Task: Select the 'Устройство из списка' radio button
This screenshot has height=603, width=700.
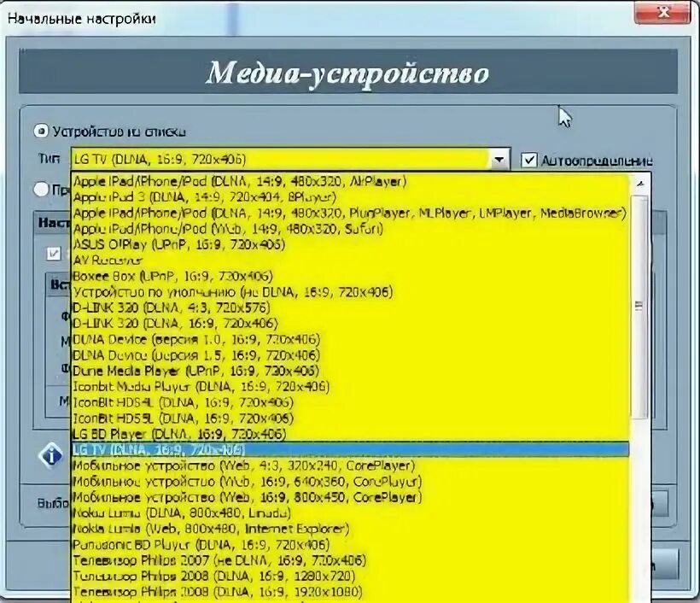Action: [41, 132]
